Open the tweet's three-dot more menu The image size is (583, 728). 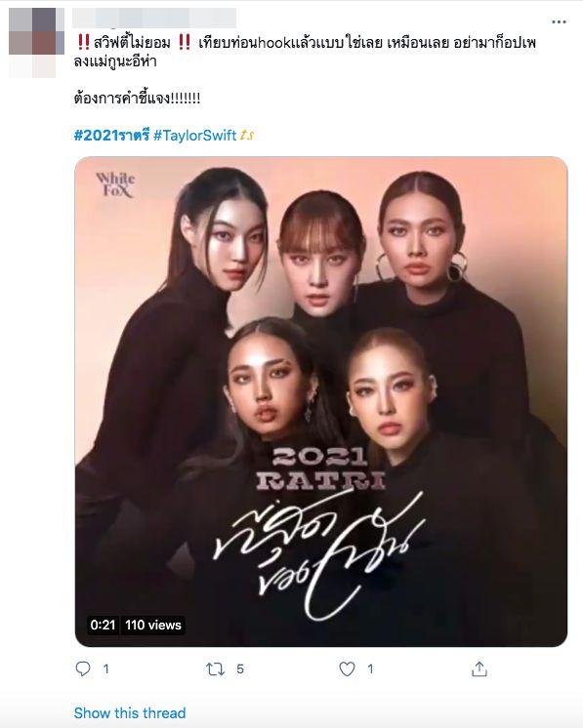pyautogui.click(x=559, y=21)
